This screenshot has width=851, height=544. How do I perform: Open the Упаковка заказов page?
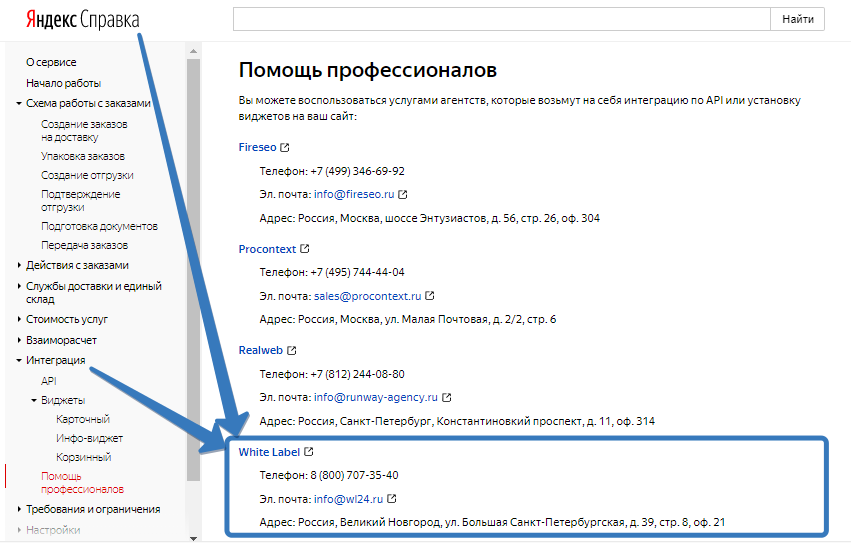point(83,156)
